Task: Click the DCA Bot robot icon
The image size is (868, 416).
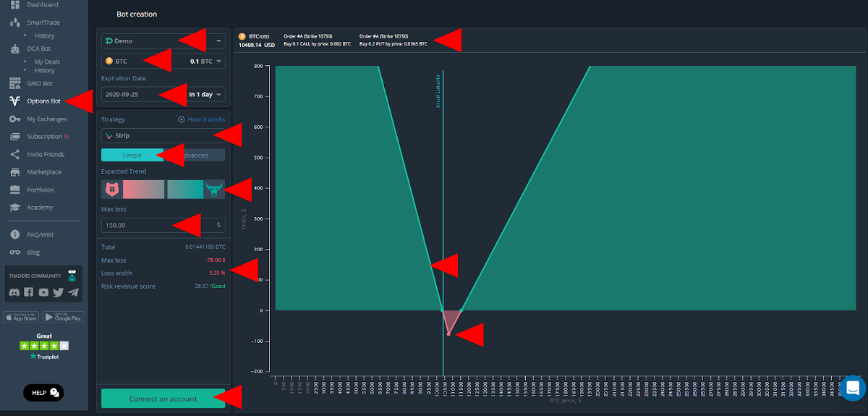Action: [14, 49]
